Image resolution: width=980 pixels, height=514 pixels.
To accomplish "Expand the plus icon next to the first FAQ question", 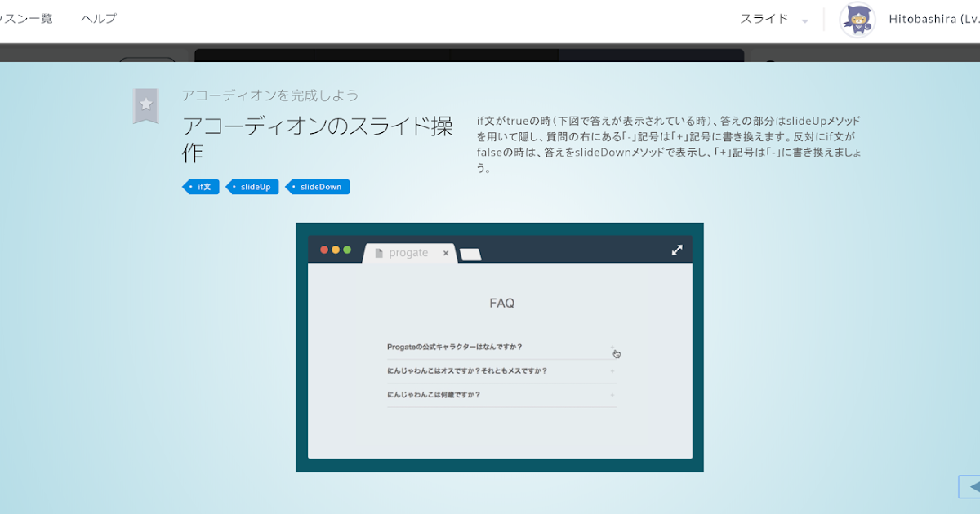I will [x=611, y=348].
